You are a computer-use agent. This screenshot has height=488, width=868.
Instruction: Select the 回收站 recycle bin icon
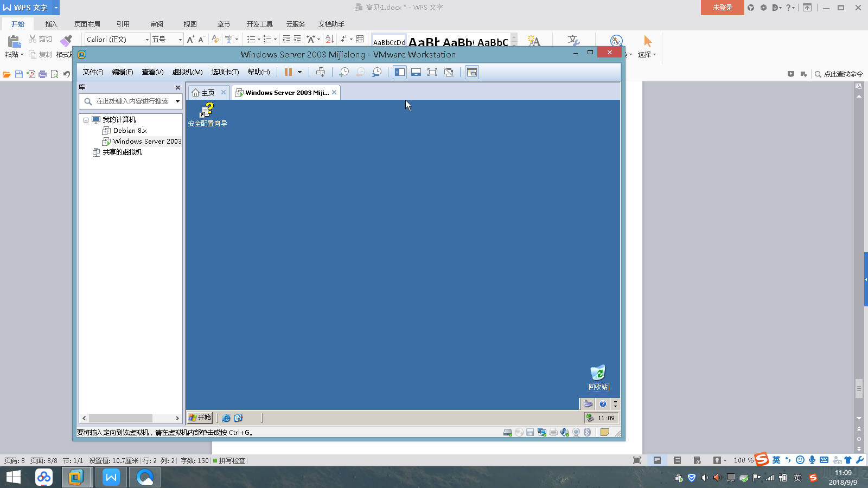coord(598,377)
